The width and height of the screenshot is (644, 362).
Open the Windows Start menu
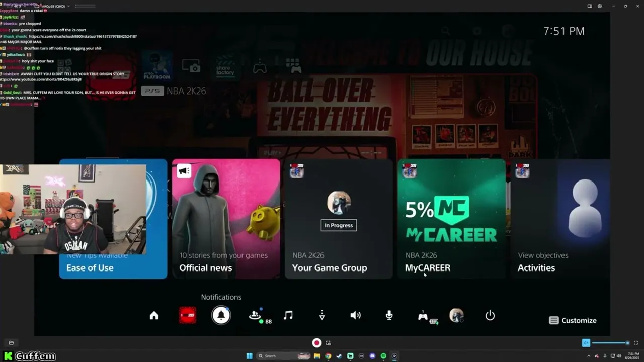coord(249,356)
